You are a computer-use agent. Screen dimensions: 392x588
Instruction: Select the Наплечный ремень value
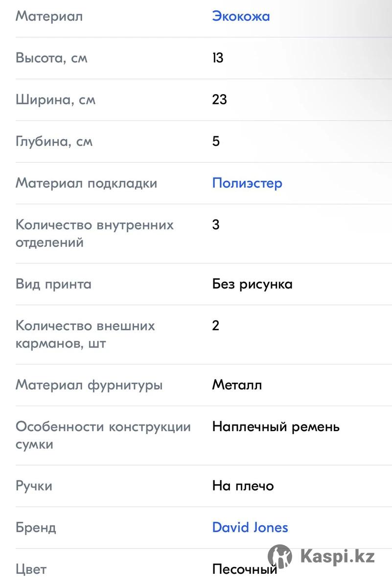276,427
